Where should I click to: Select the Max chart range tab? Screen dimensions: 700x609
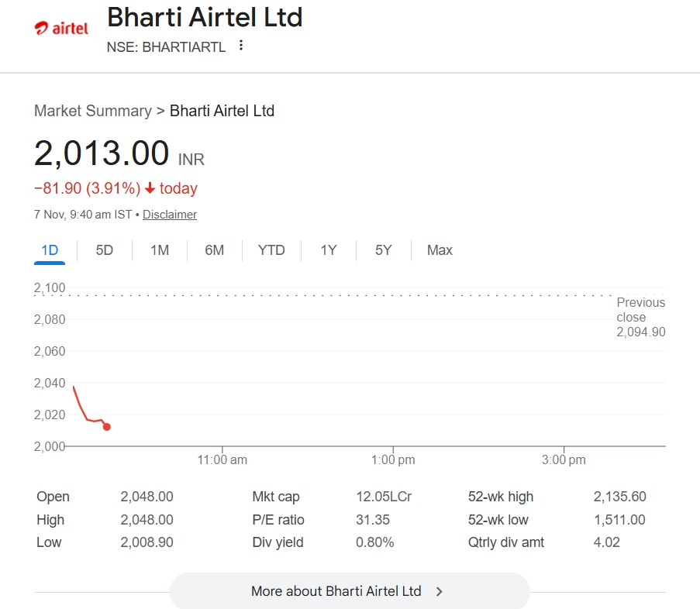click(440, 250)
